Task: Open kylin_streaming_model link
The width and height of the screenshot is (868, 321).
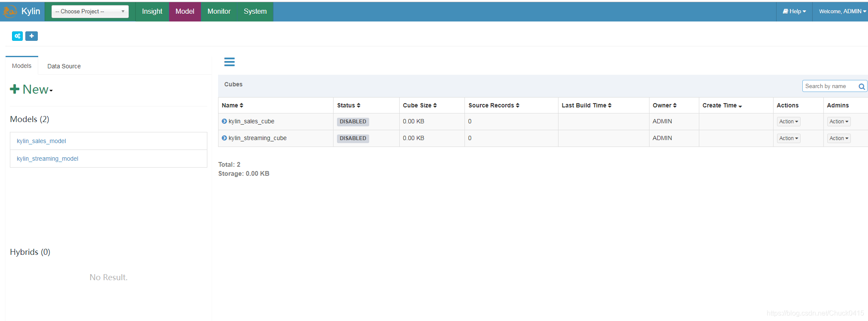Action: (x=47, y=159)
